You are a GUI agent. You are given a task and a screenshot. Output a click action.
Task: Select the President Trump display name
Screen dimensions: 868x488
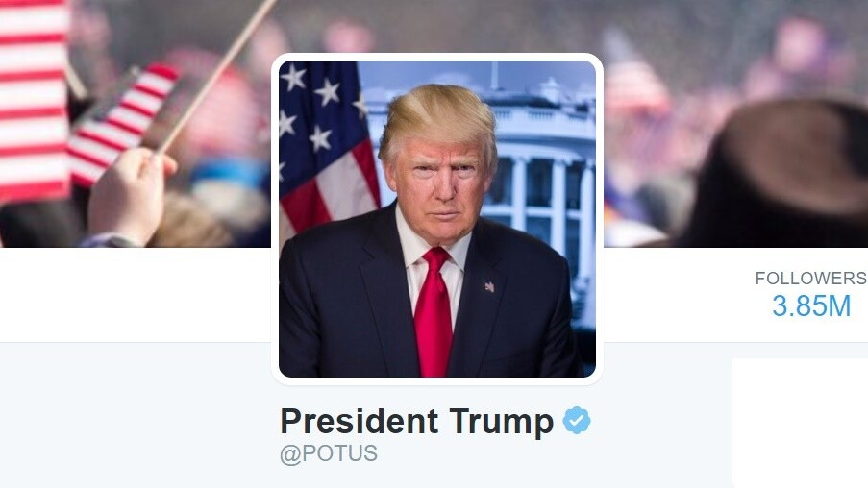point(417,421)
